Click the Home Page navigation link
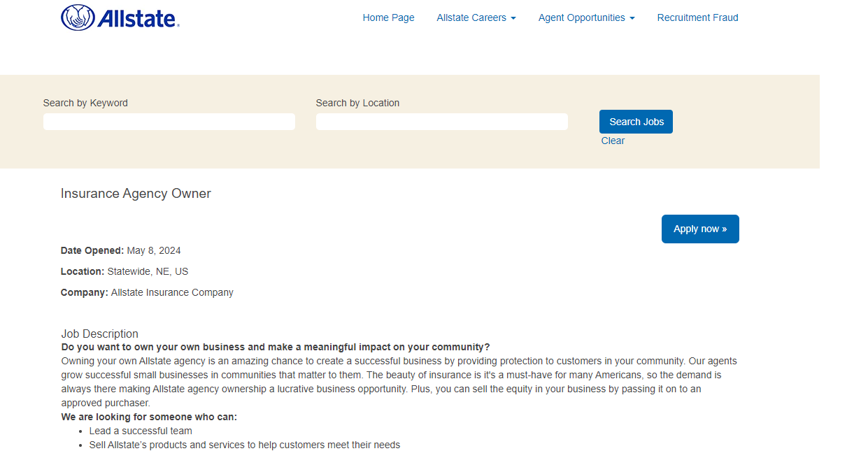The height and width of the screenshot is (451, 868). tap(388, 17)
